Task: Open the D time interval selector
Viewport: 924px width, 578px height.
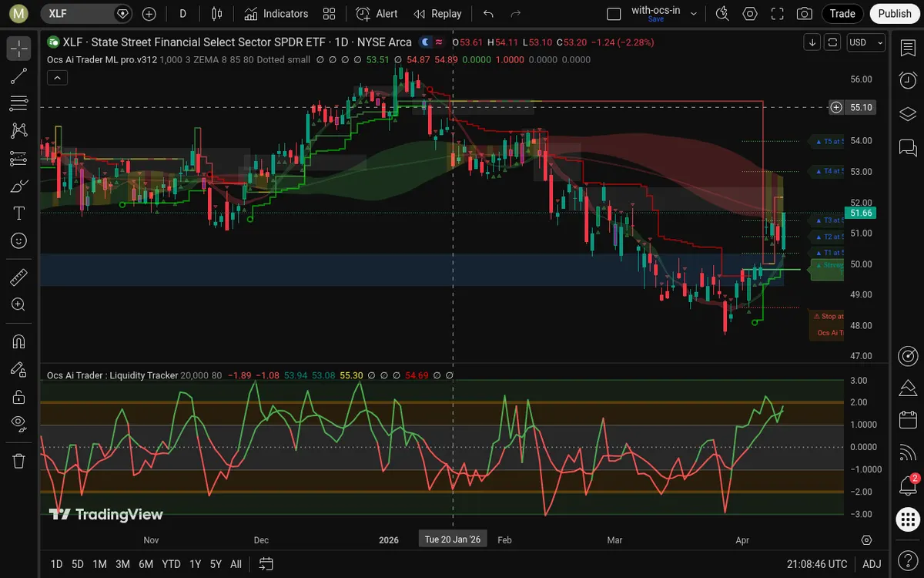Action: coord(182,14)
